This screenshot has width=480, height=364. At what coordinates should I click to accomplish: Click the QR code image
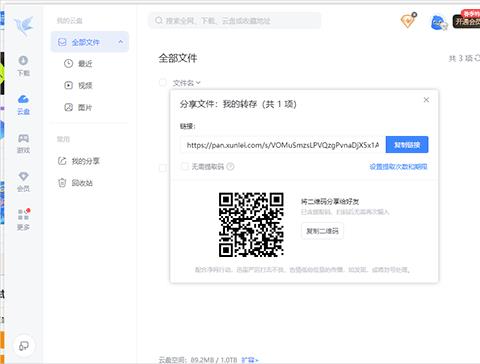[251, 224]
